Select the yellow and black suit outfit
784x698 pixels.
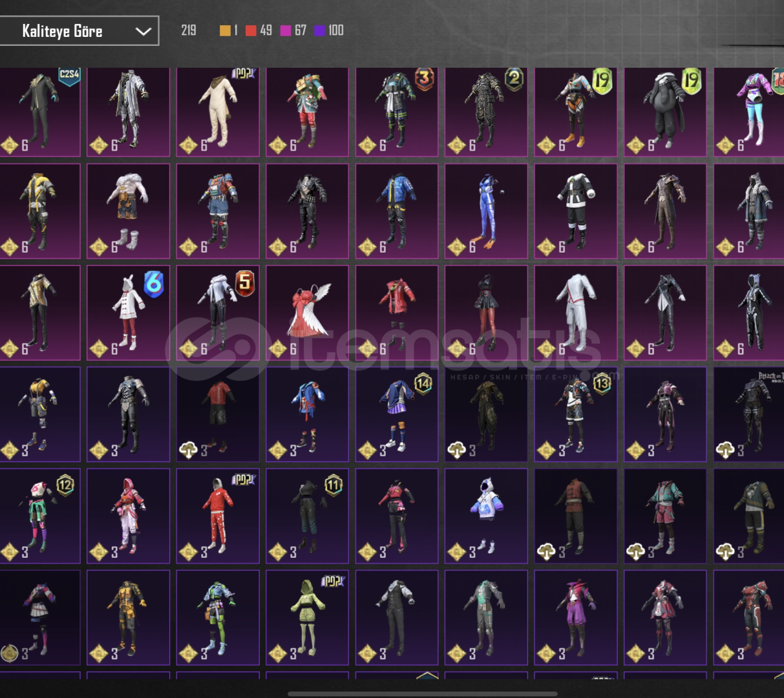pos(39,211)
